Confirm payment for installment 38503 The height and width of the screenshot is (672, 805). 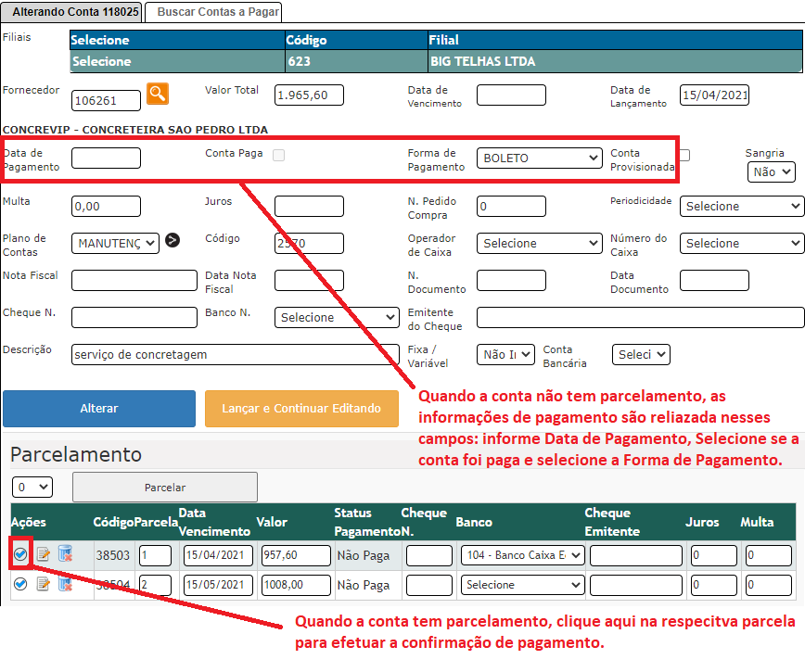tap(20, 554)
